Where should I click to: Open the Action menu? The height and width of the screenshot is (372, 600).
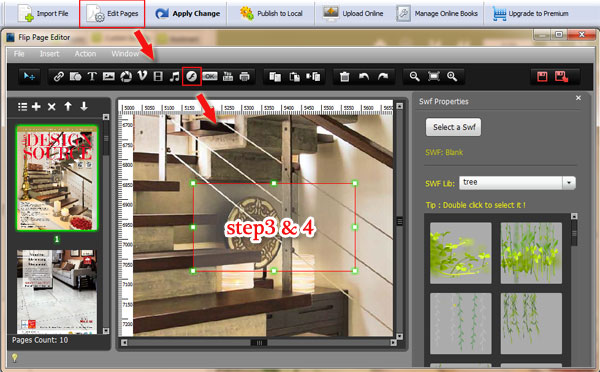pos(85,54)
